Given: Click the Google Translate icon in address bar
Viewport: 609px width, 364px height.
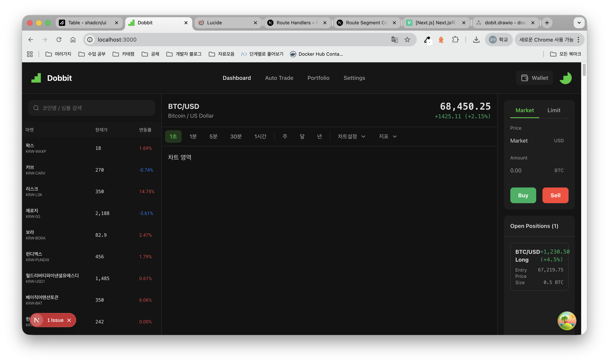Looking at the screenshot, I should pyautogui.click(x=394, y=39).
